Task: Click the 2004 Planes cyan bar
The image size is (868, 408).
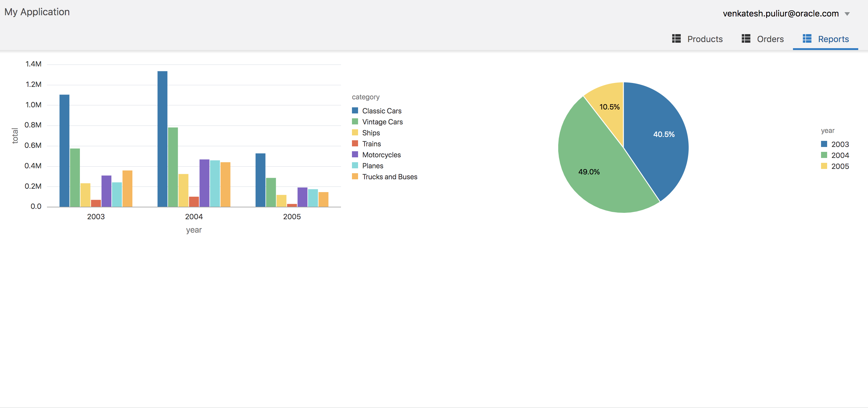Action: 215,184
